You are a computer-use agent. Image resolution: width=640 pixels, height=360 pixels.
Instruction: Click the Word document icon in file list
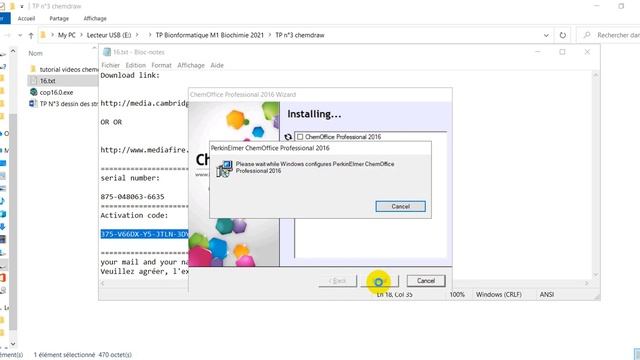[x=33, y=104]
